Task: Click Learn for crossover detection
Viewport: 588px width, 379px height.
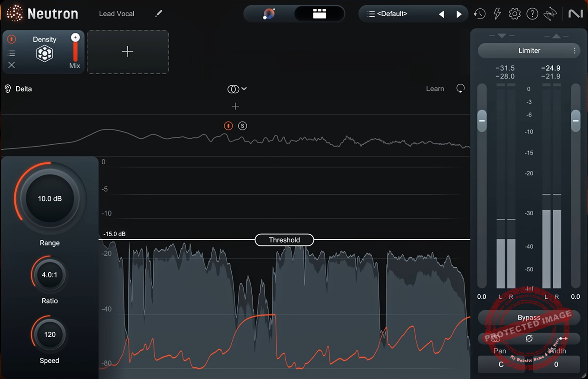Action: tap(435, 89)
